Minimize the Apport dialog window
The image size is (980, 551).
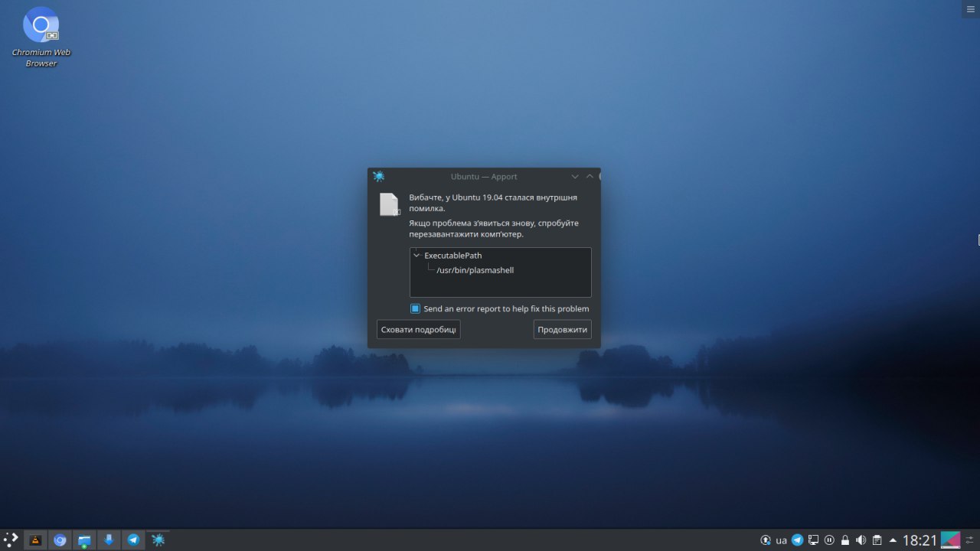(575, 176)
